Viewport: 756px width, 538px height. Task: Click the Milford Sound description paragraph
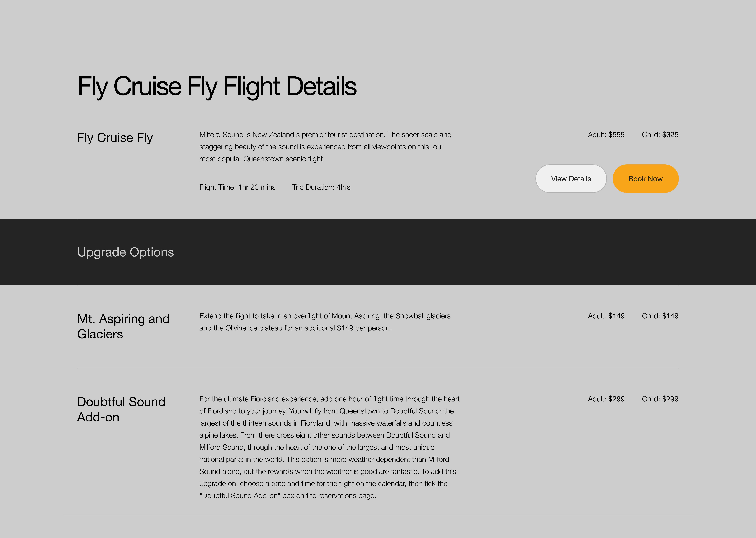(325, 147)
